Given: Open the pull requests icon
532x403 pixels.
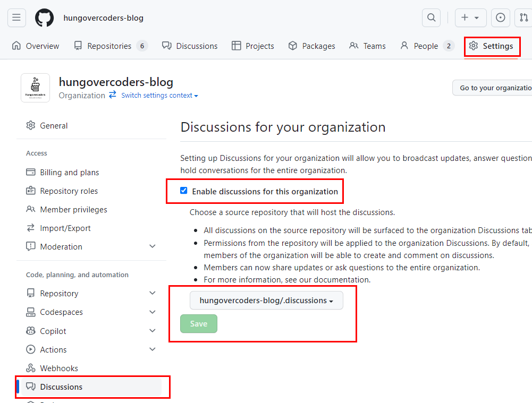Looking at the screenshot, I should click(x=524, y=18).
